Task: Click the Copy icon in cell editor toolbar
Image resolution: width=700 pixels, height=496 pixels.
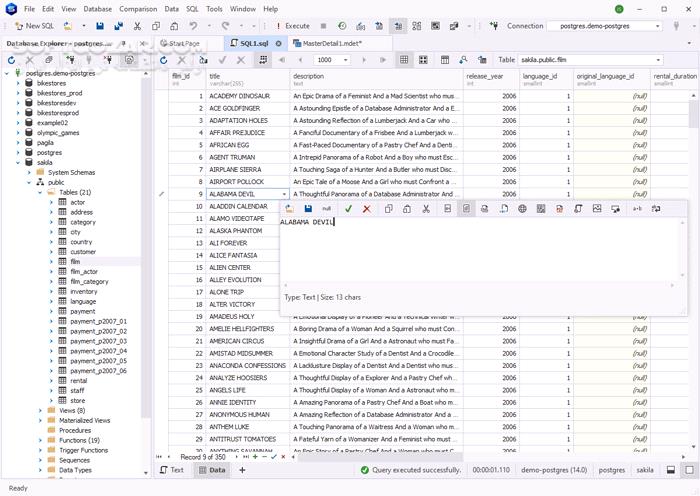Action: (388, 208)
